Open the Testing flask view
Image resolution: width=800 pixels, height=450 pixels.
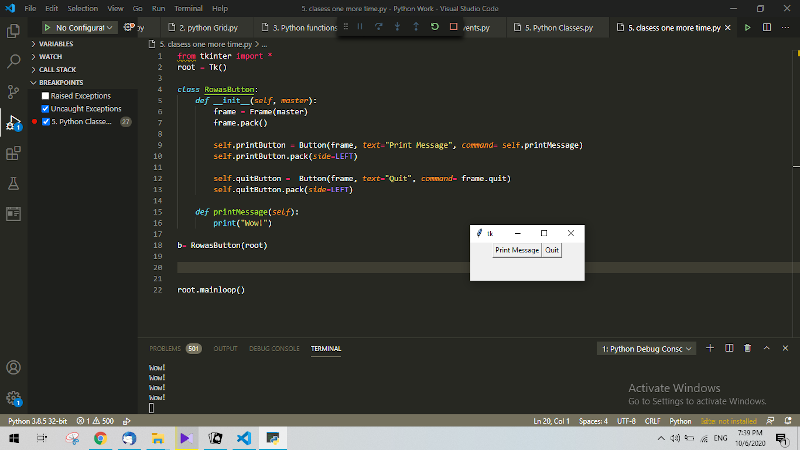pyautogui.click(x=13, y=184)
